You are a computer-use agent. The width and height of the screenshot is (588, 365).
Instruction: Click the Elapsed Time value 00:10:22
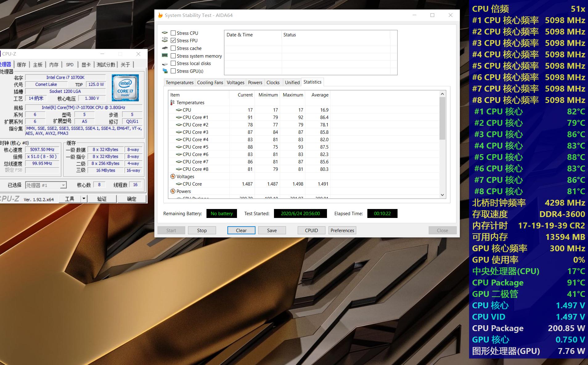[x=382, y=213]
